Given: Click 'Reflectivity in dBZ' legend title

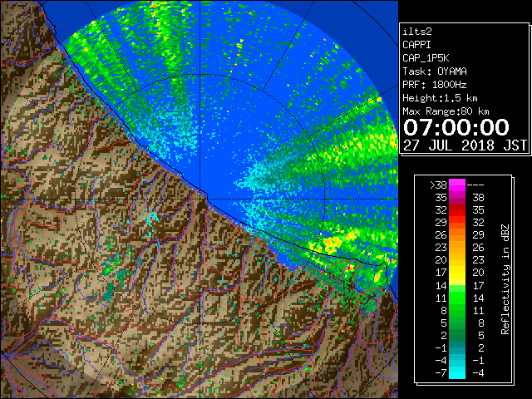Looking at the screenshot, I should point(505,279).
